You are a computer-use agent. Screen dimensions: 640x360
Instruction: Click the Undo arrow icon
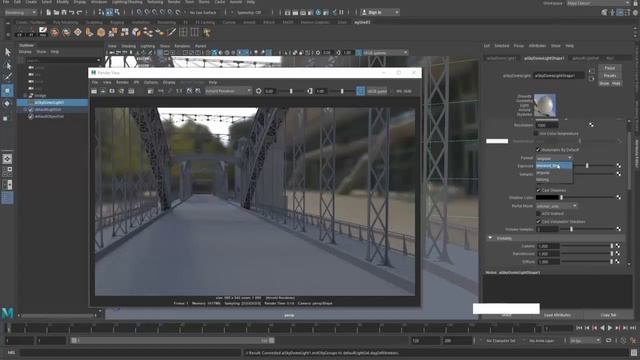pos(72,12)
